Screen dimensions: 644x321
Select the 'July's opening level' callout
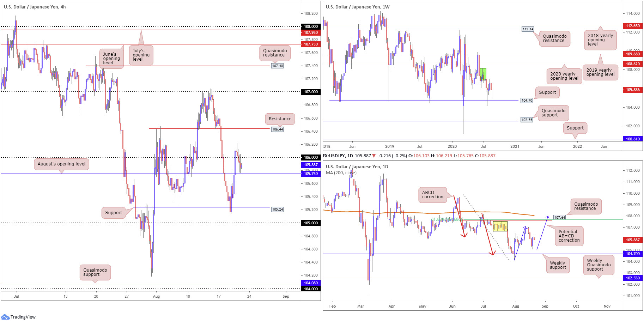click(141, 55)
